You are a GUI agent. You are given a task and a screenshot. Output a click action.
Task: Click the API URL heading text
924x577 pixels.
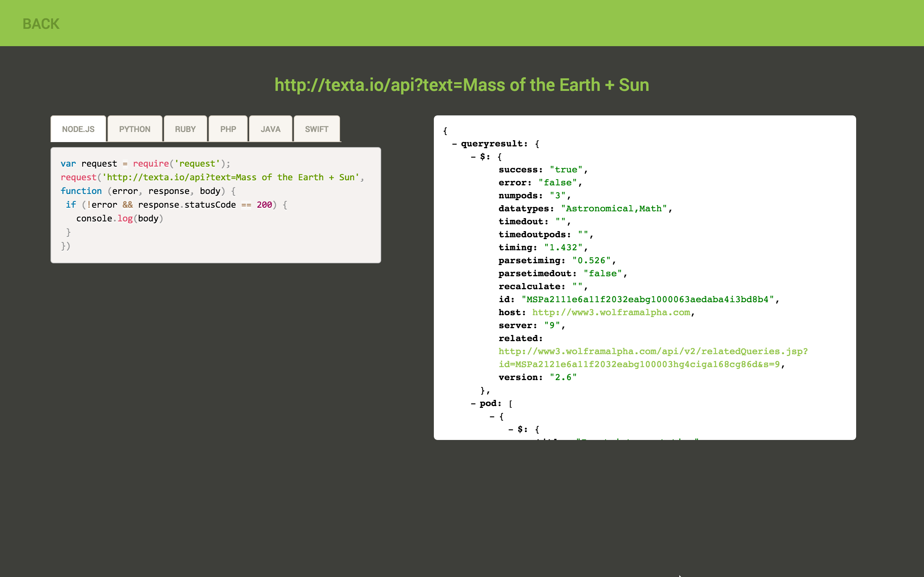462,85
